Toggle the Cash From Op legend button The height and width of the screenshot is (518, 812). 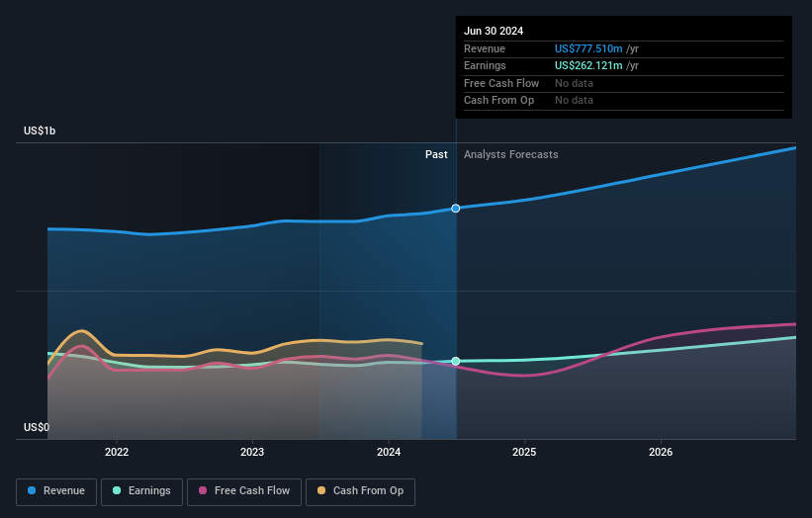[360, 491]
